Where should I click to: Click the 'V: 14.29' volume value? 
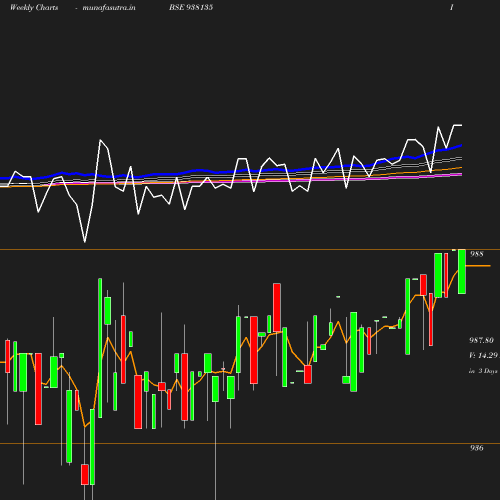483,355
